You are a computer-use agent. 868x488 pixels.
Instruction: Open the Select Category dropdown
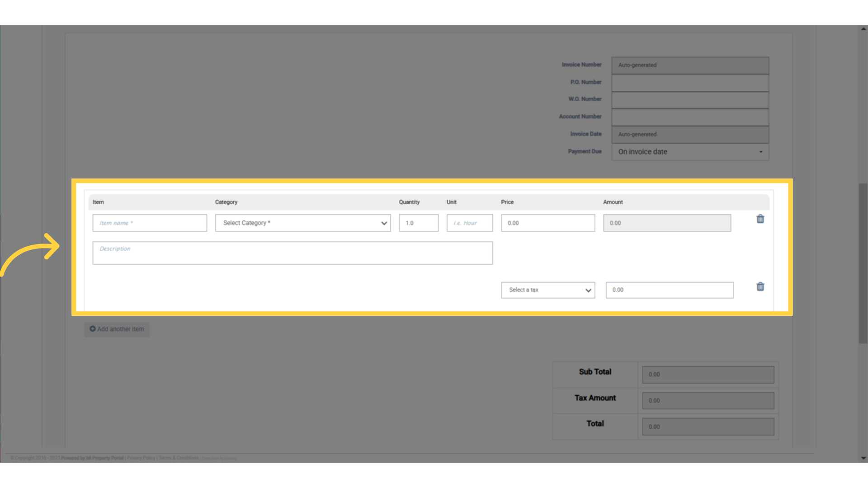pyautogui.click(x=302, y=223)
